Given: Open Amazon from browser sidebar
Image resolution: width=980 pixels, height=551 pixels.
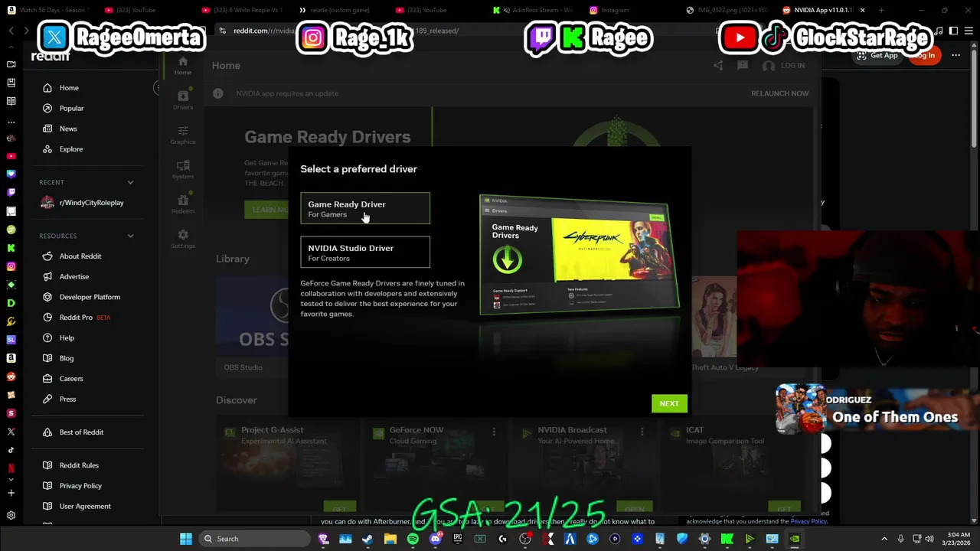Looking at the screenshot, I should tap(11, 358).
